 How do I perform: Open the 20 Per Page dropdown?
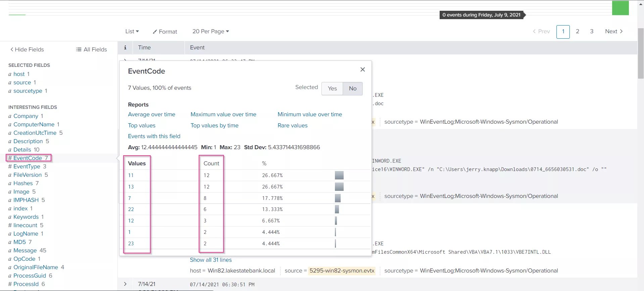click(211, 31)
